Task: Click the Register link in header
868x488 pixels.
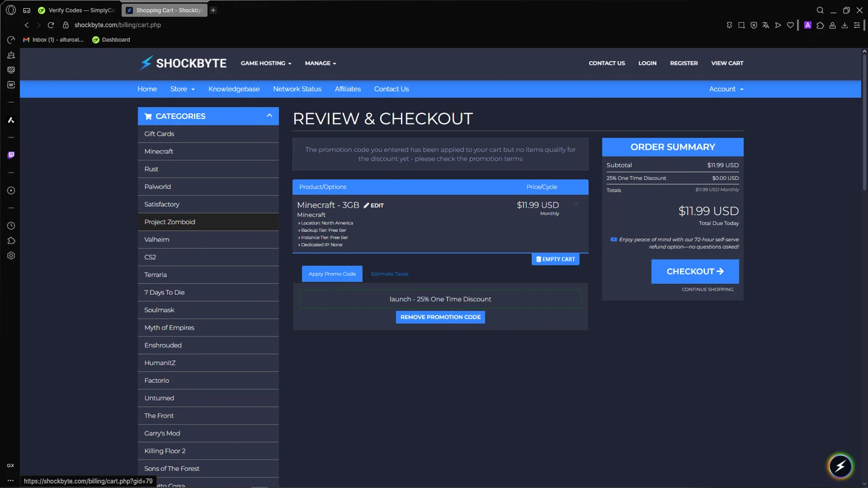Action: [x=684, y=63]
